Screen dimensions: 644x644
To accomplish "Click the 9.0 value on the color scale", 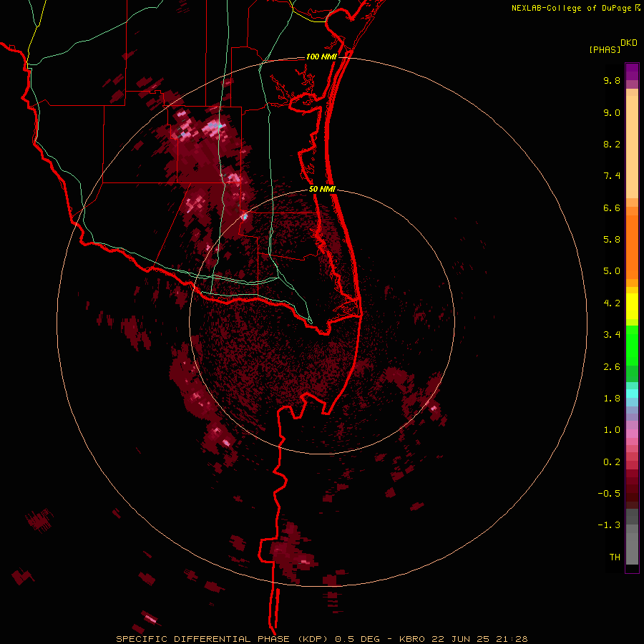I will click(612, 112).
